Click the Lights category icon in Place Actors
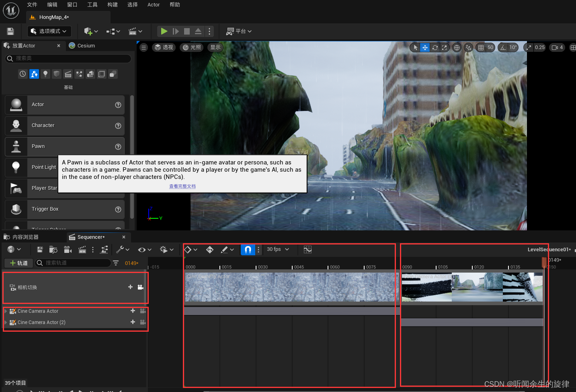This screenshot has height=392, width=576. point(45,74)
